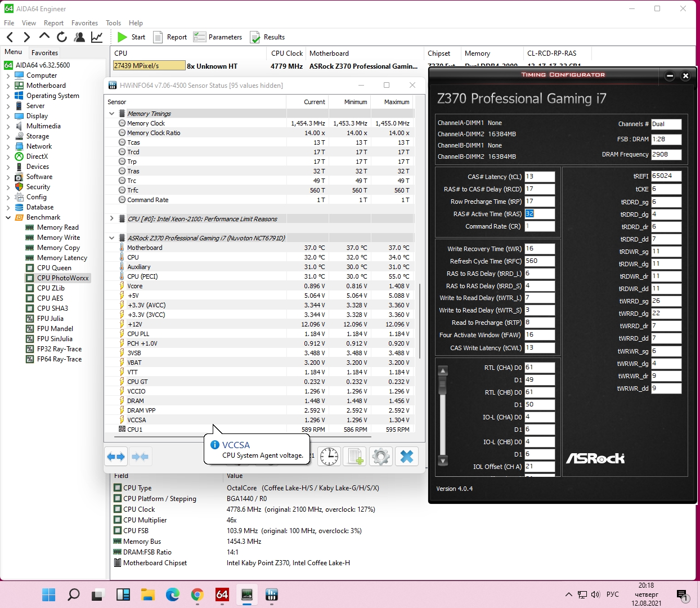Image resolution: width=700 pixels, height=608 pixels.
Task: Click the РУС language indicator in tray
Action: 613,594
